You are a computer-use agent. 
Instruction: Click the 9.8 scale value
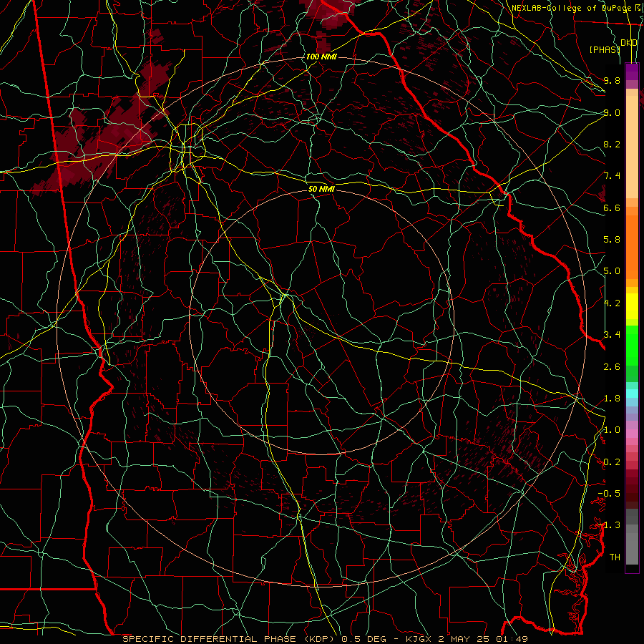tap(612, 80)
